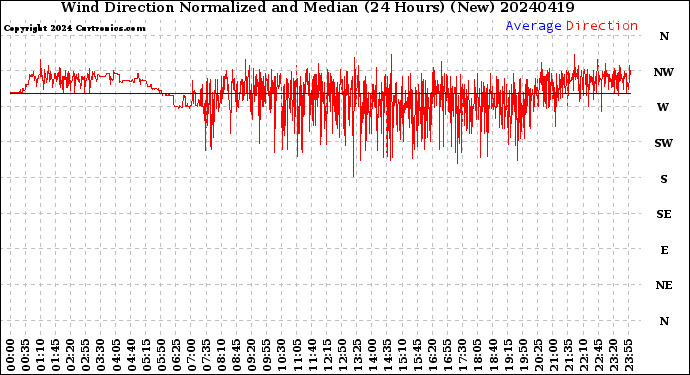Click the 'S' axis label

[x=664, y=179]
